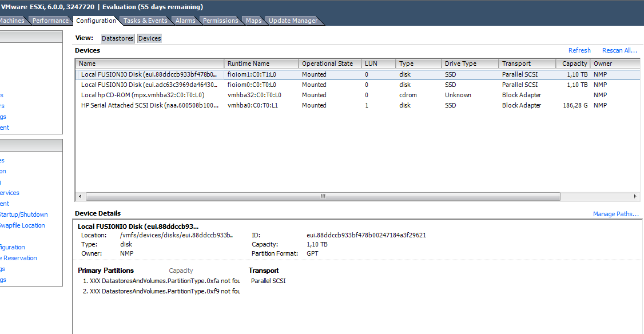Sort by Capacity column header
Screen dimensions: 644x334
click(573, 63)
